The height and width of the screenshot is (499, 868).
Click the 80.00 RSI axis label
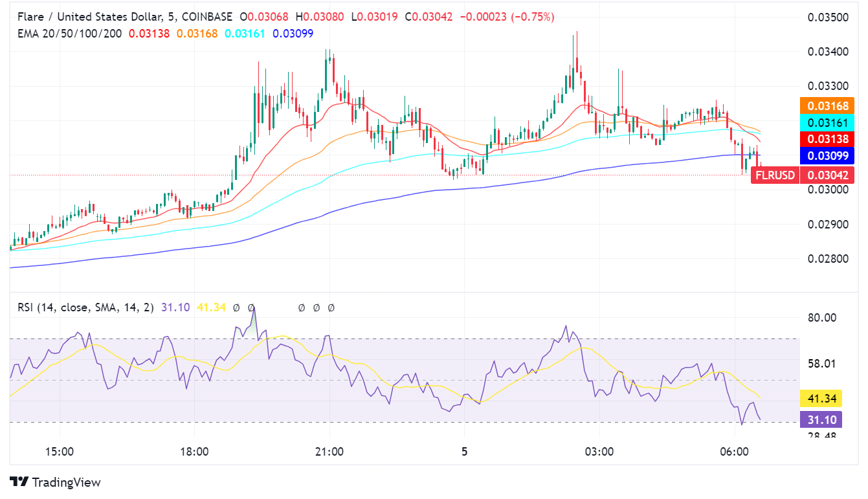821,318
